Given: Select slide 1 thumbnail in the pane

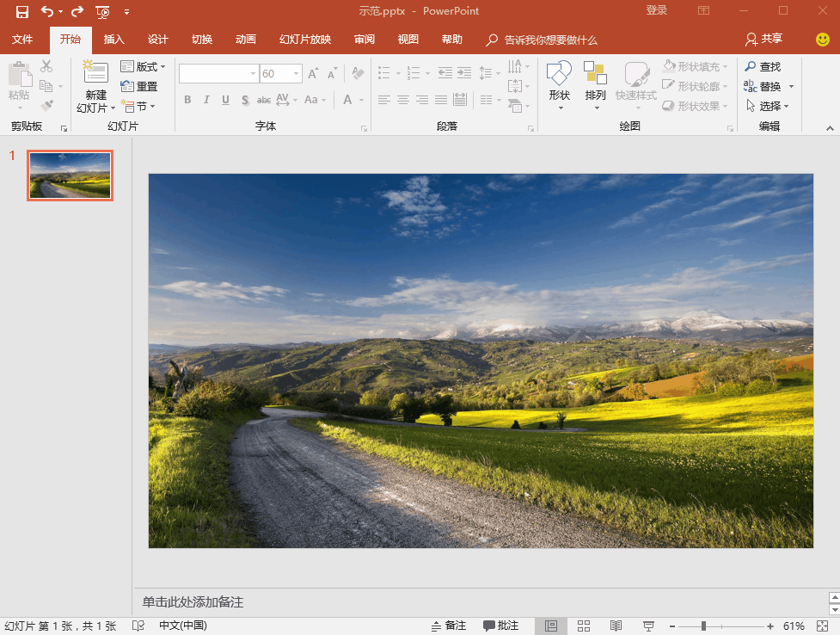Looking at the screenshot, I should [x=69, y=175].
